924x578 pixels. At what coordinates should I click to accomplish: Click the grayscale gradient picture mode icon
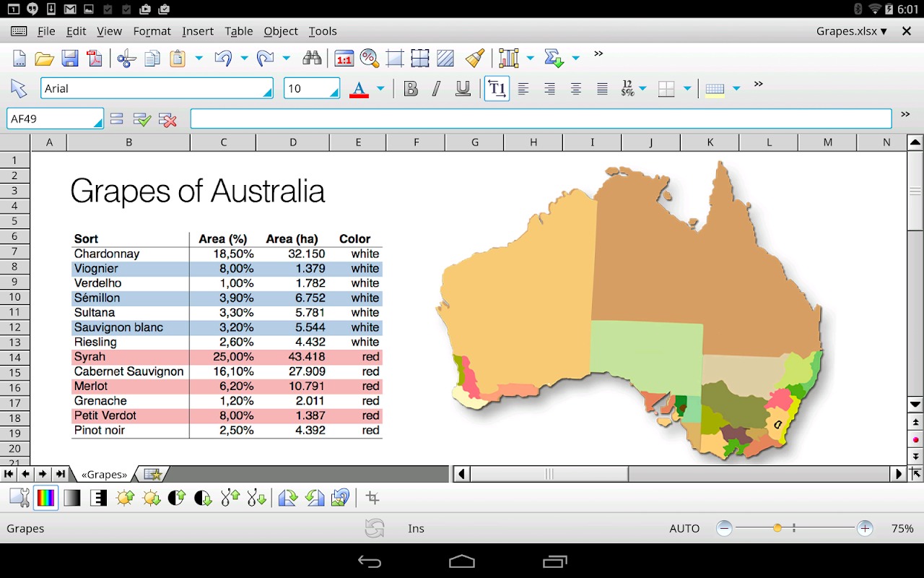click(72, 498)
